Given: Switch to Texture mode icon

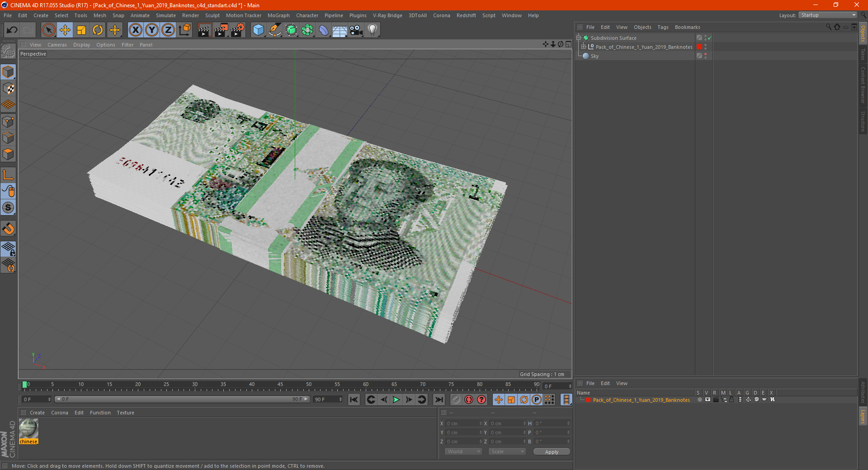Looking at the screenshot, I should [x=8, y=89].
